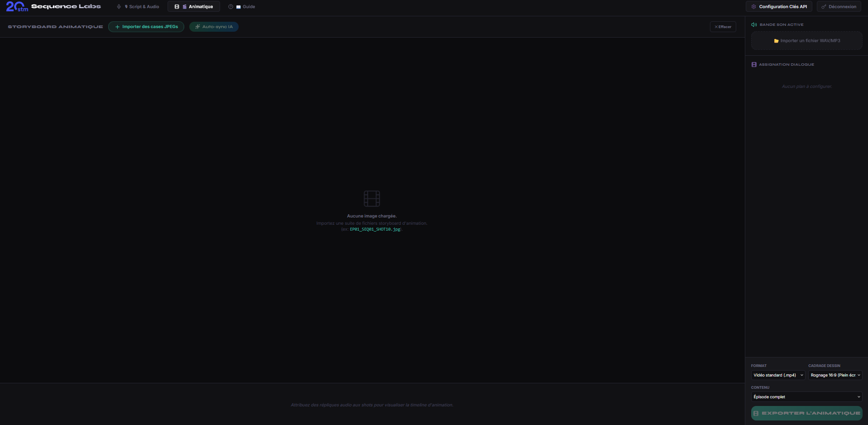
Task: Click 'Aucun plan à configurer.' text
Action: coord(807,87)
